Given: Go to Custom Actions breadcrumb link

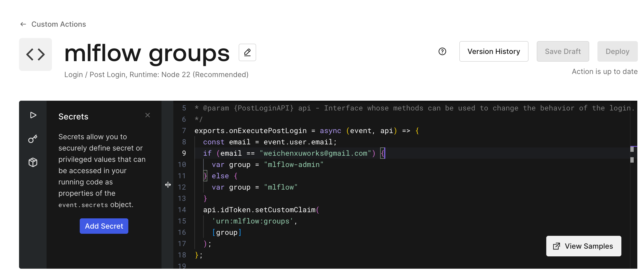Looking at the screenshot, I should 59,24.
